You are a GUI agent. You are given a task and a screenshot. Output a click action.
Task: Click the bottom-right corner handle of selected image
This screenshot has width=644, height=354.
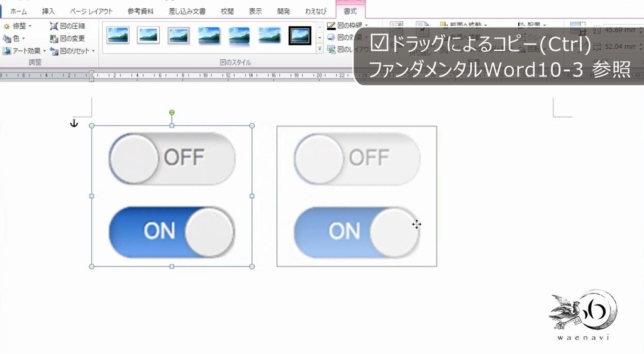point(252,267)
